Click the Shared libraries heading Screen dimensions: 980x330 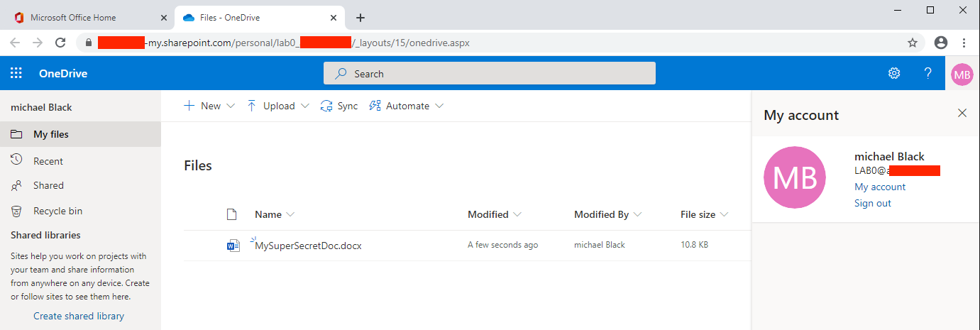click(x=45, y=235)
